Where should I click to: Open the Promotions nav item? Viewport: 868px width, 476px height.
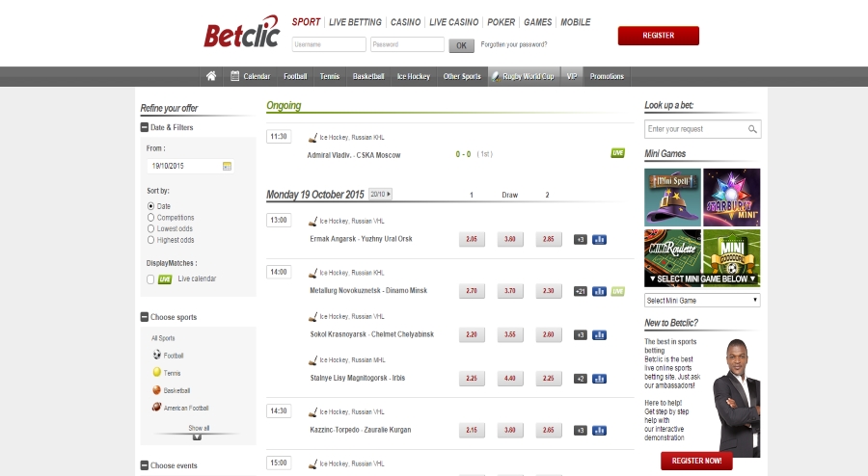click(x=607, y=76)
